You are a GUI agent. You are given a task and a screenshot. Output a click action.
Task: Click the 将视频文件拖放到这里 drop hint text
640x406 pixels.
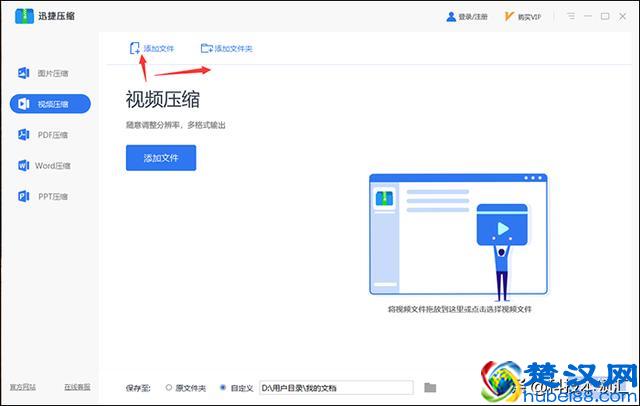pos(460,309)
